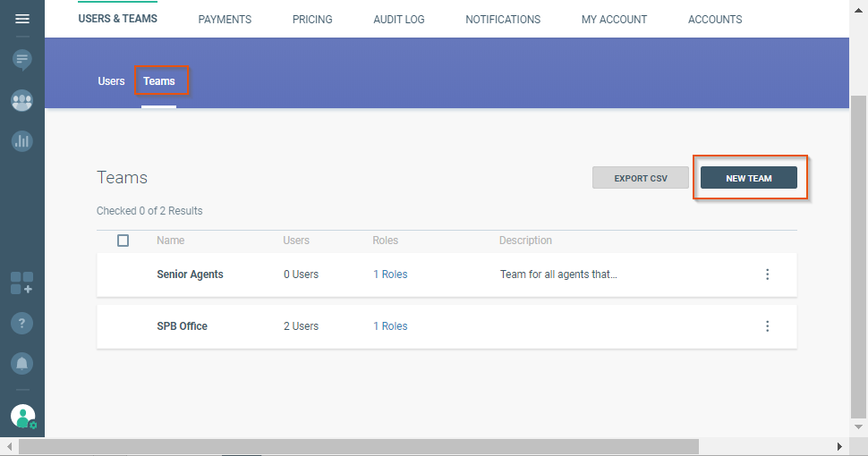Viewport: 868px width, 456px height.
Task: Open 1 Roles link for Senior Agents
Action: 390,274
